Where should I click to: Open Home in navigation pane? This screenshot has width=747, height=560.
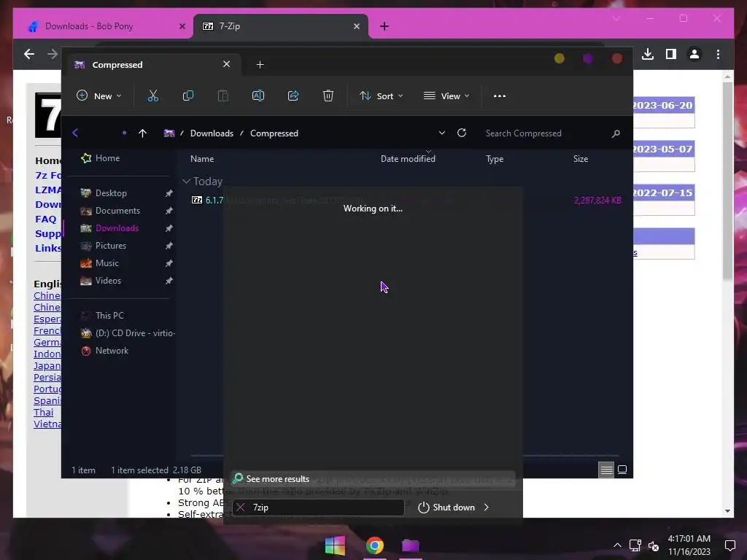tap(108, 158)
